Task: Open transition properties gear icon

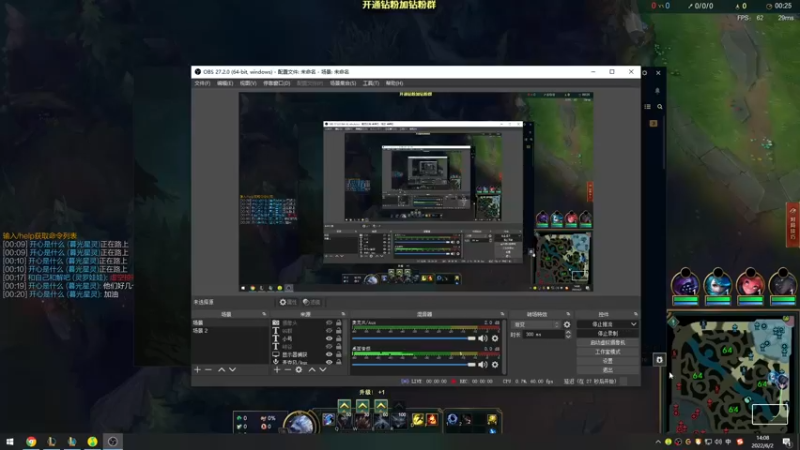Action: (567, 324)
